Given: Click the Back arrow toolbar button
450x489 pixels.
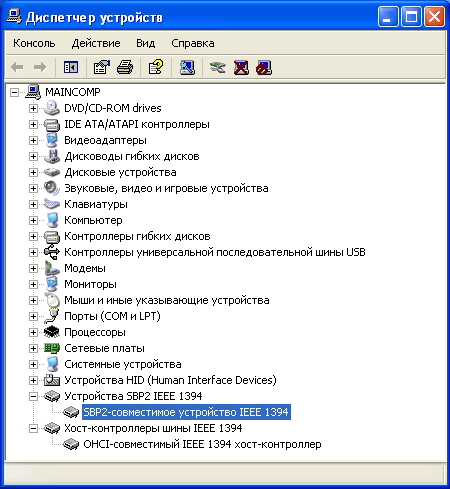Looking at the screenshot, I should pos(17,68).
